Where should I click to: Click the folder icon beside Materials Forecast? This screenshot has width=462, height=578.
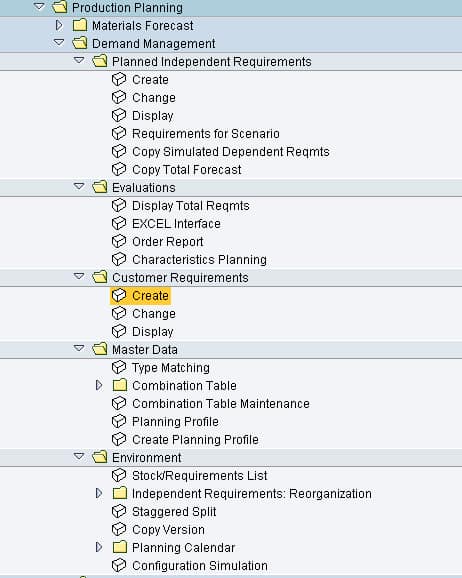point(80,25)
